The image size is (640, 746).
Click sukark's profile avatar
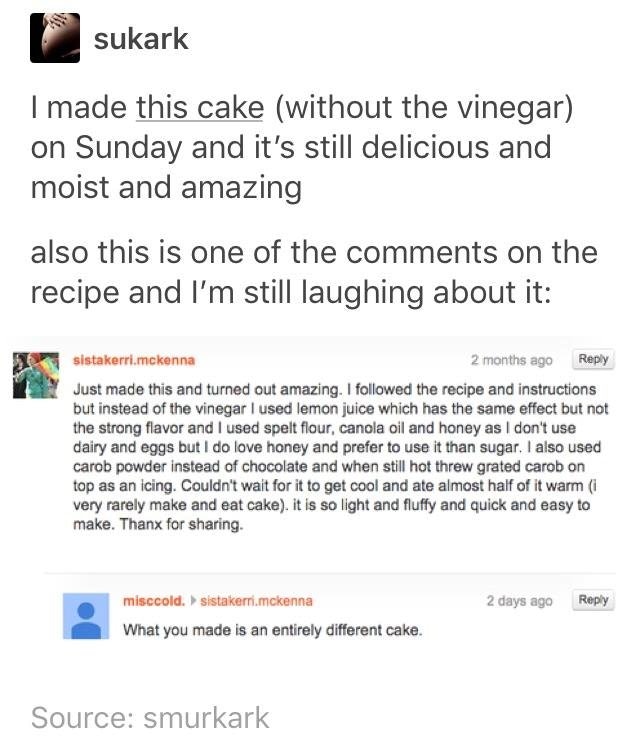(x=55, y=38)
